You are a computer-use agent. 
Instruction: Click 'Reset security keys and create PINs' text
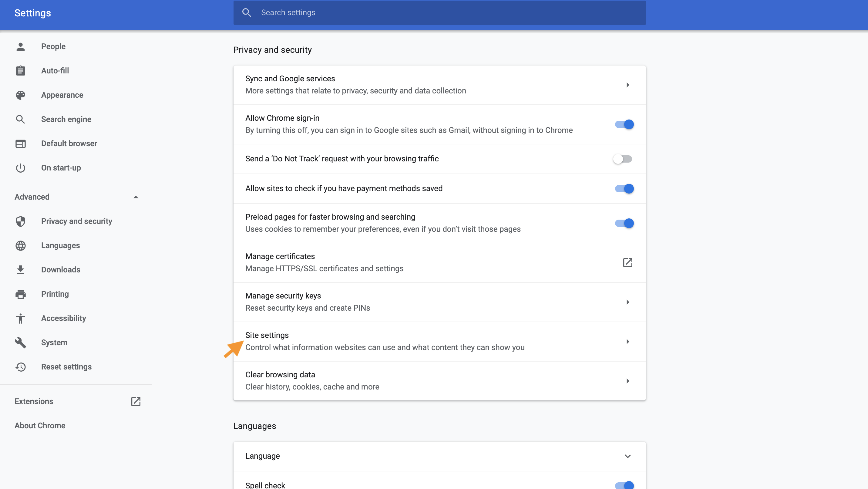(308, 308)
